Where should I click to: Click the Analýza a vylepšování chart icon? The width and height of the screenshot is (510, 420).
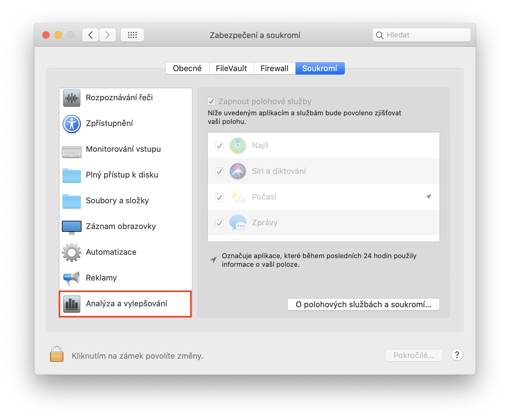click(72, 304)
